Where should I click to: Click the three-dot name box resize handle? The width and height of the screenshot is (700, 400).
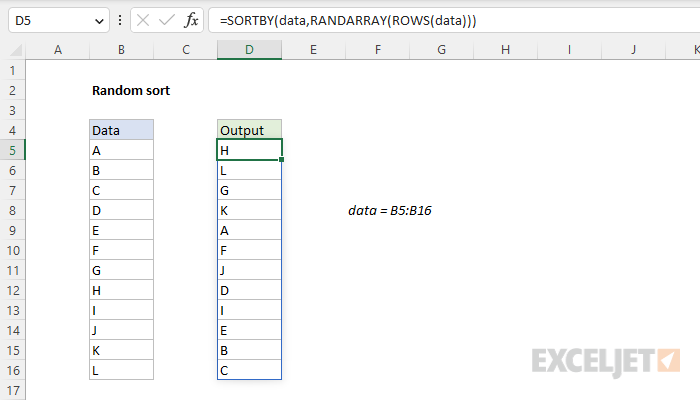click(x=120, y=21)
